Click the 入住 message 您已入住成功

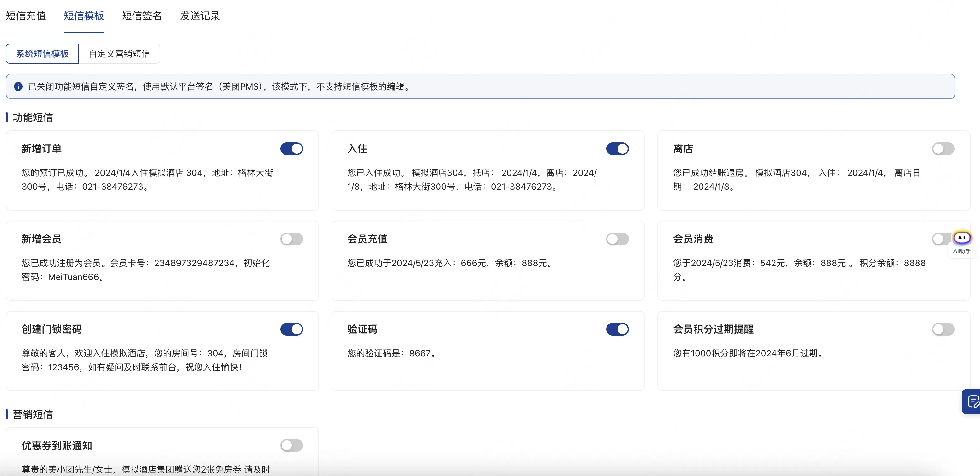coord(472,180)
